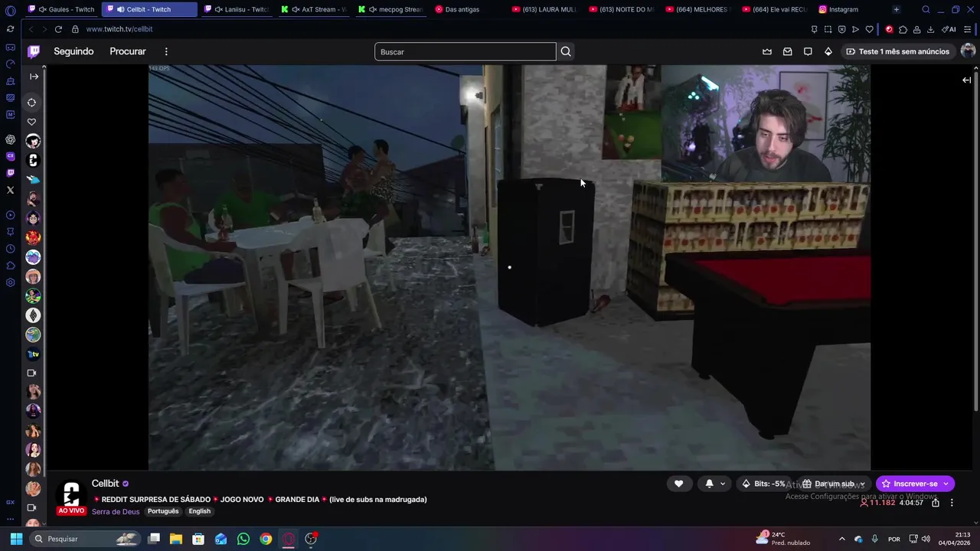This screenshot has width=980, height=551.
Task: Select the Português tag
Action: [x=163, y=511]
